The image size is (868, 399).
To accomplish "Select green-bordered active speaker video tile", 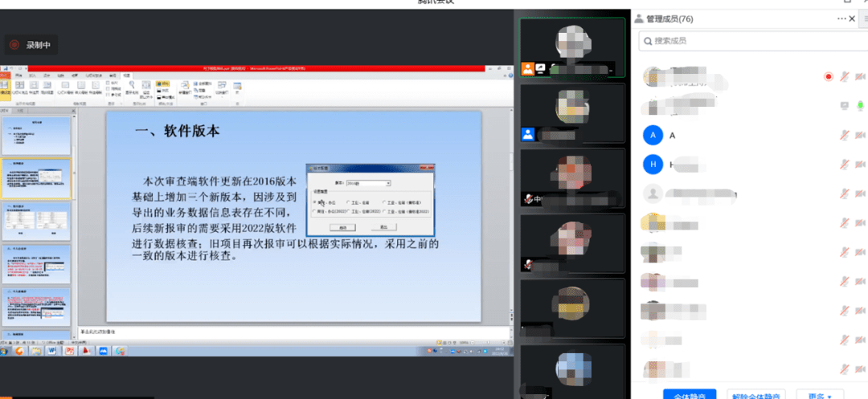I will tap(572, 47).
